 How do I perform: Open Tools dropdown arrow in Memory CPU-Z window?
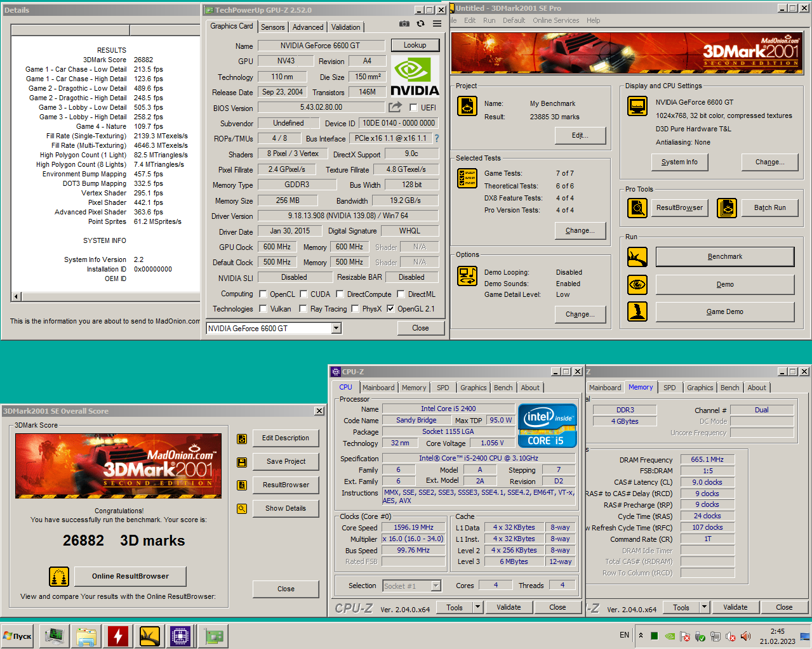click(704, 607)
